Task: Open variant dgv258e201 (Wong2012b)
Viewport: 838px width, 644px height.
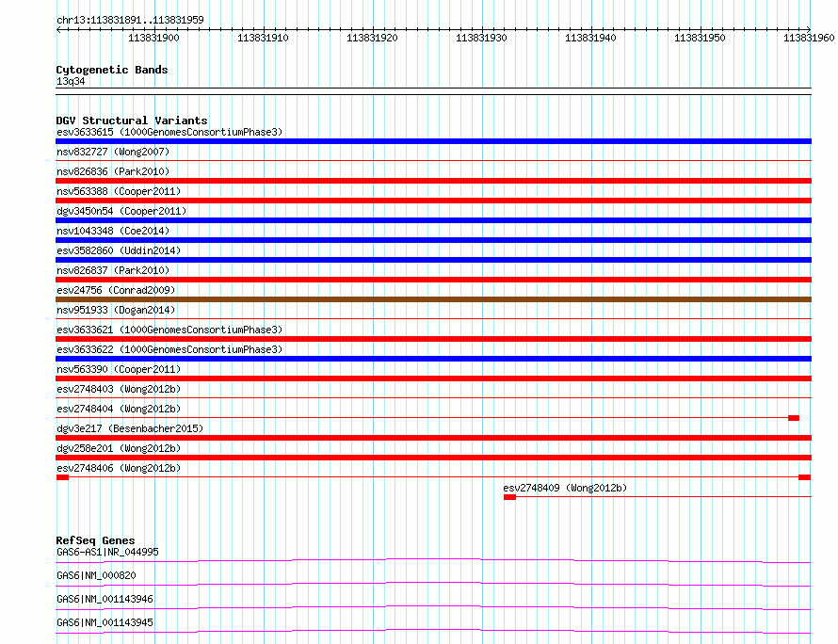Action: (x=119, y=448)
